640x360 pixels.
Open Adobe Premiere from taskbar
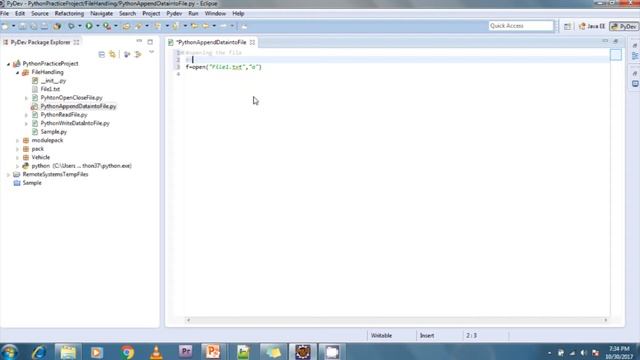click(185, 351)
